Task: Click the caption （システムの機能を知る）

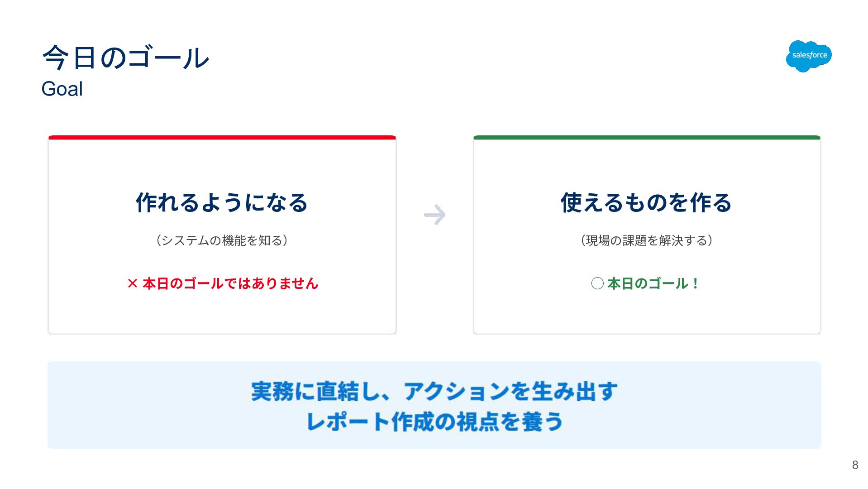Action: 222,240
